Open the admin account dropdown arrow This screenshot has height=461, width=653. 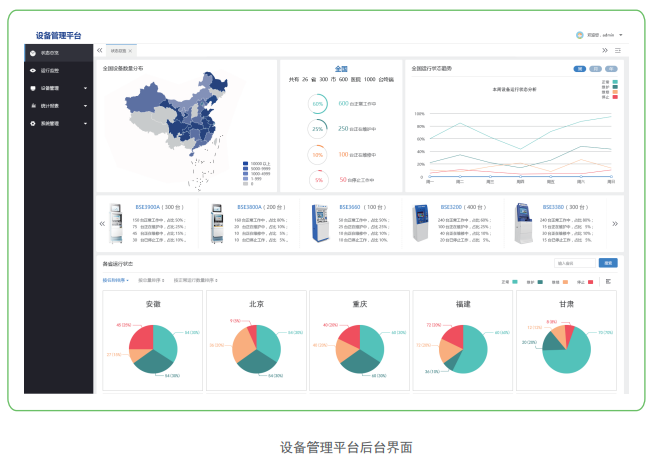pyautogui.click(x=620, y=35)
